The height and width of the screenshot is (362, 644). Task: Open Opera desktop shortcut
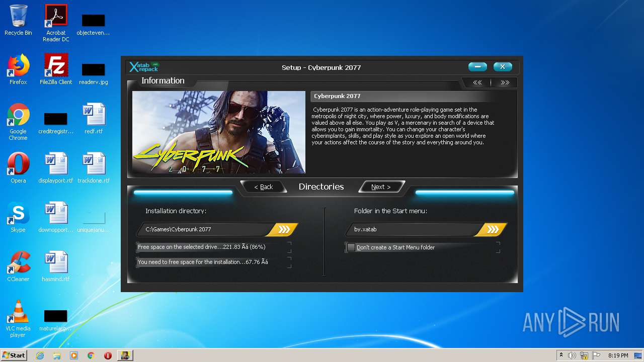pos(18,168)
